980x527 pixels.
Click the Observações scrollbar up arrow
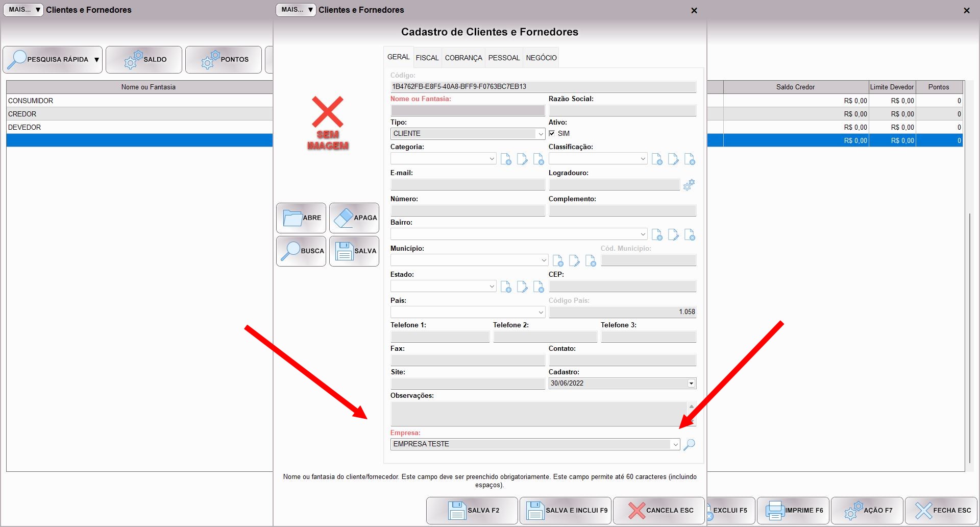click(691, 406)
